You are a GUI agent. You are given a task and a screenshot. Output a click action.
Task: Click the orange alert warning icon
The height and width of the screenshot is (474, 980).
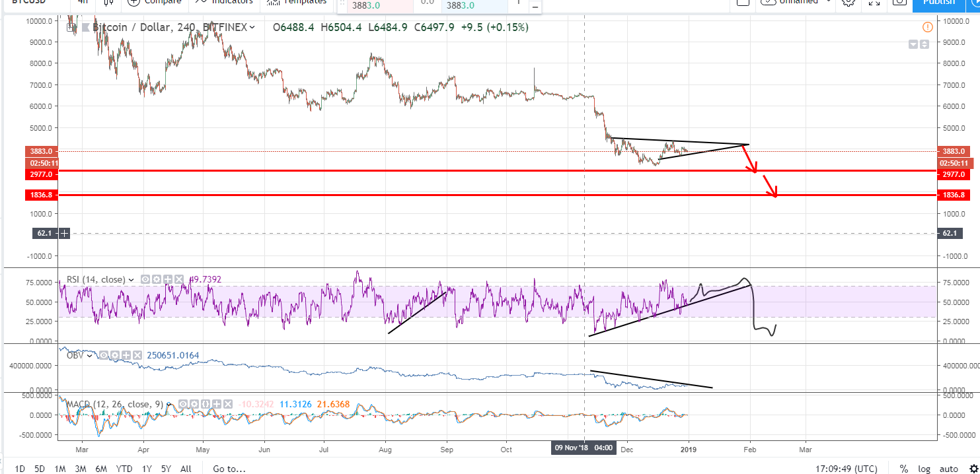coord(928,27)
